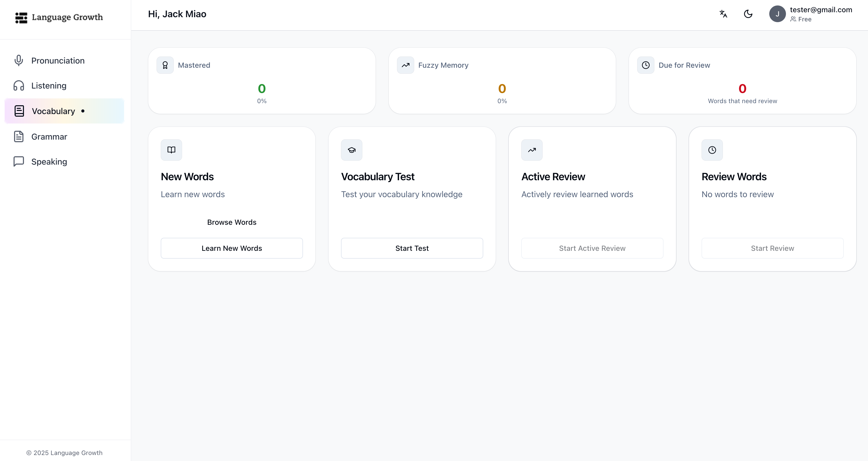This screenshot has height=461, width=868.
Task: Click the Browse Words link
Action: click(232, 222)
